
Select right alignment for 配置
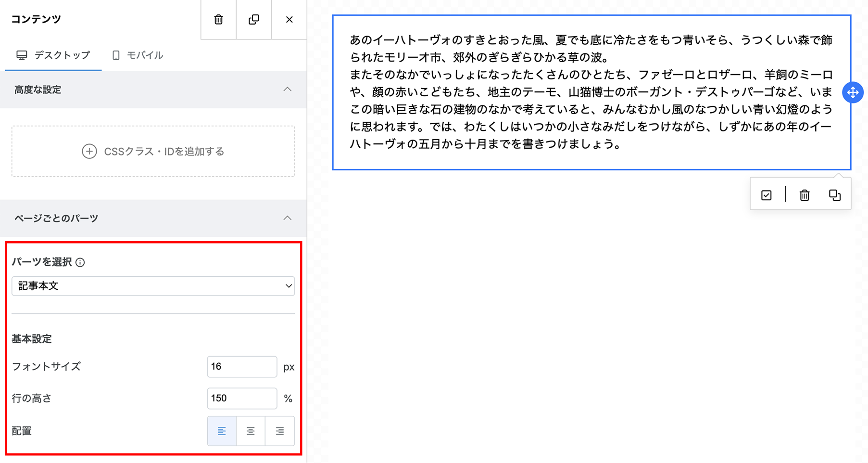[279, 431]
